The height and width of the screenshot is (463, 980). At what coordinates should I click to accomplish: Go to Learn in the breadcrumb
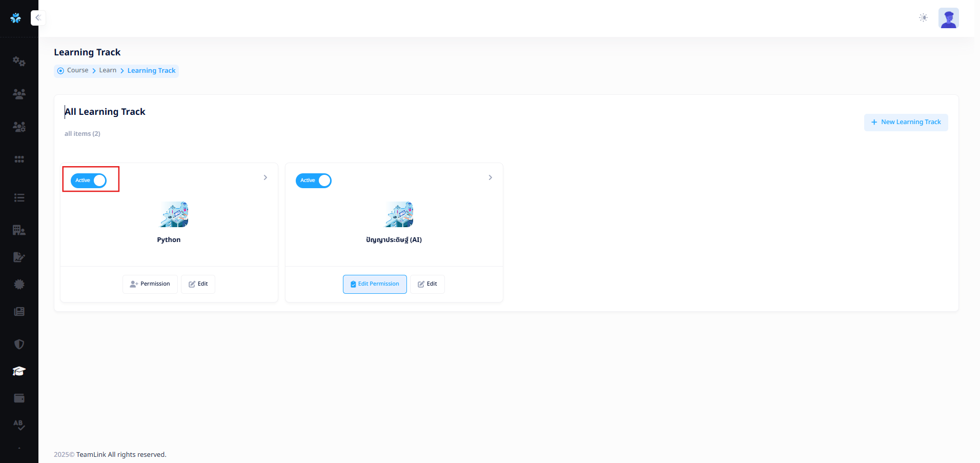click(x=108, y=70)
